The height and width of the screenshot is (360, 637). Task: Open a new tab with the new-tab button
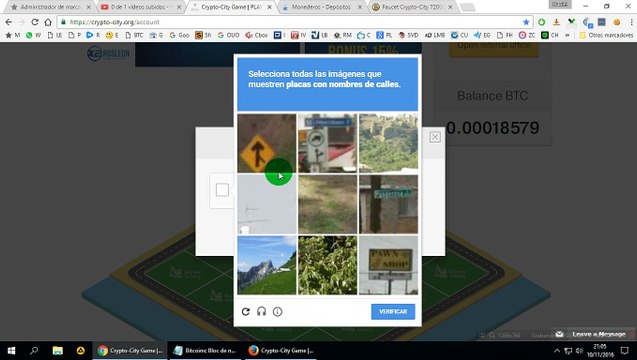coord(468,7)
